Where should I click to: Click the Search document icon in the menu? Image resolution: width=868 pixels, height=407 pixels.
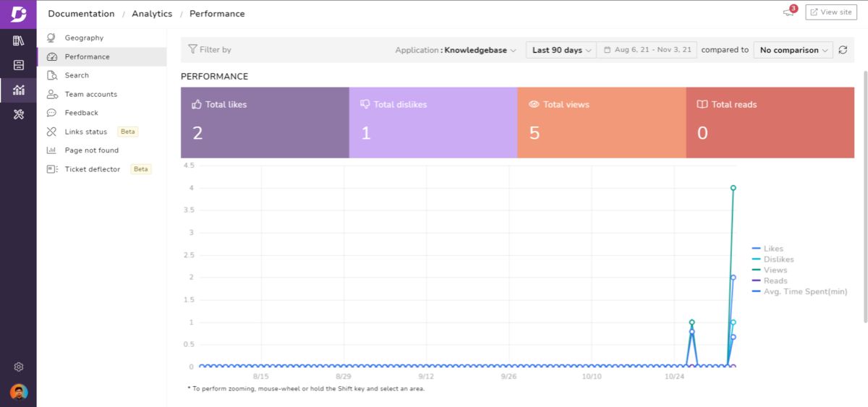point(51,75)
